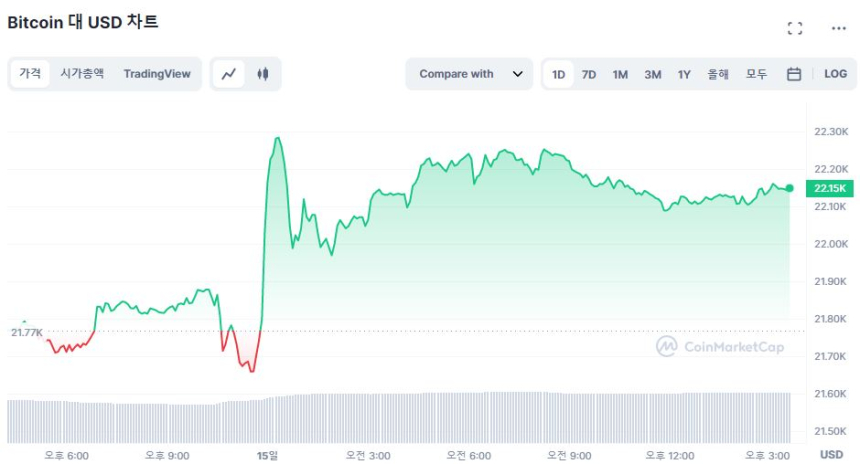
Task: Select the 3M time range
Action: point(652,74)
